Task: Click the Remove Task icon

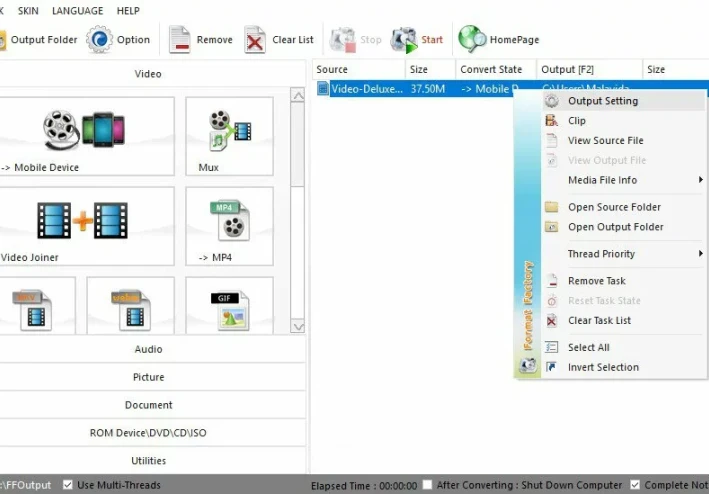Action: (552, 281)
